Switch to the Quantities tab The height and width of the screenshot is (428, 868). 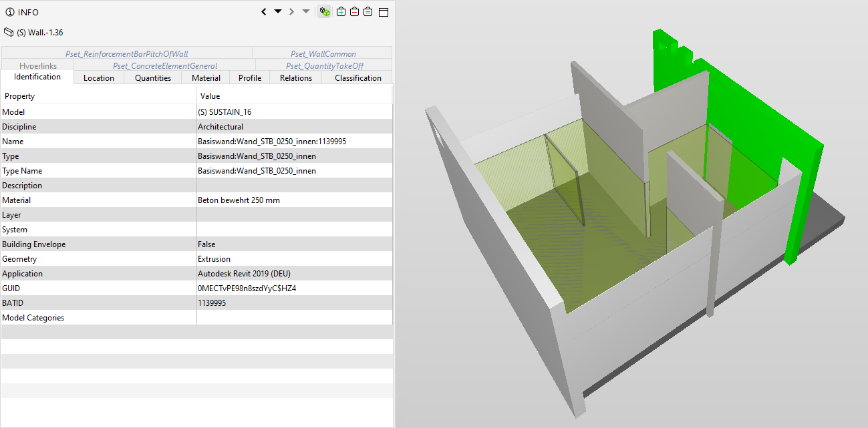(x=153, y=78)
